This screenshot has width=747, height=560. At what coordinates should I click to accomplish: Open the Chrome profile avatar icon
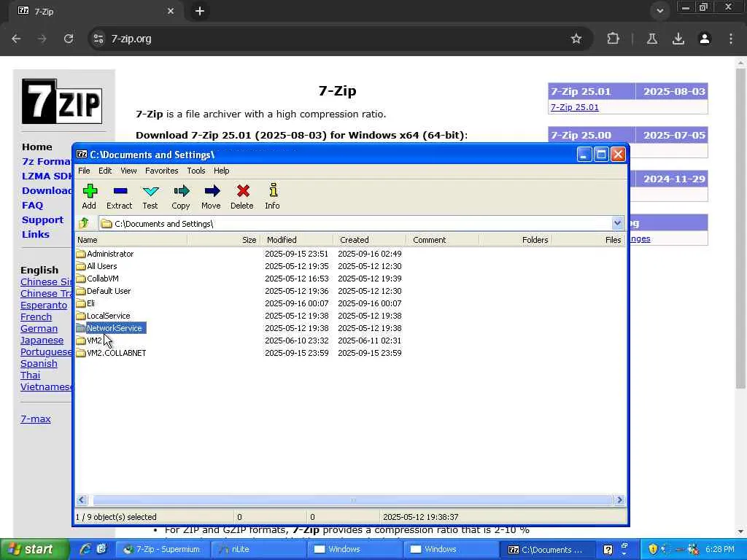705,39
